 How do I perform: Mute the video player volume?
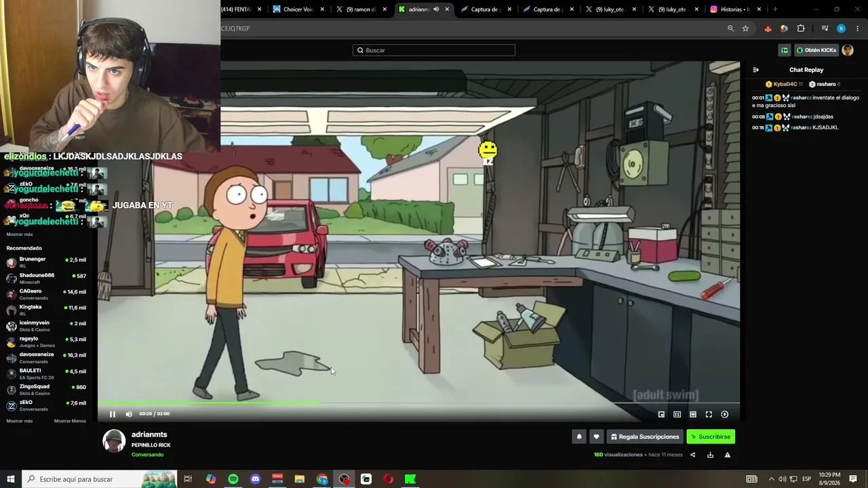[x=129, y=414]
